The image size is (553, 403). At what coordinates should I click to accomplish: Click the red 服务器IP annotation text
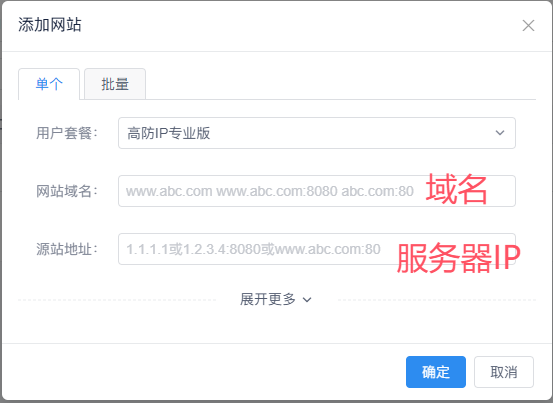[x=458, y=258]
